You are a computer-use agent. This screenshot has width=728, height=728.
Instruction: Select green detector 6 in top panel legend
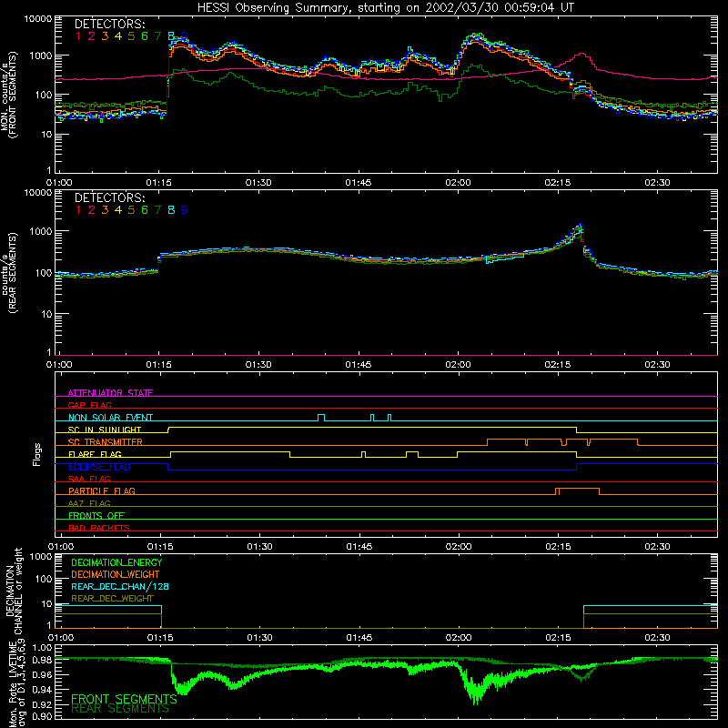pos(145,36)
